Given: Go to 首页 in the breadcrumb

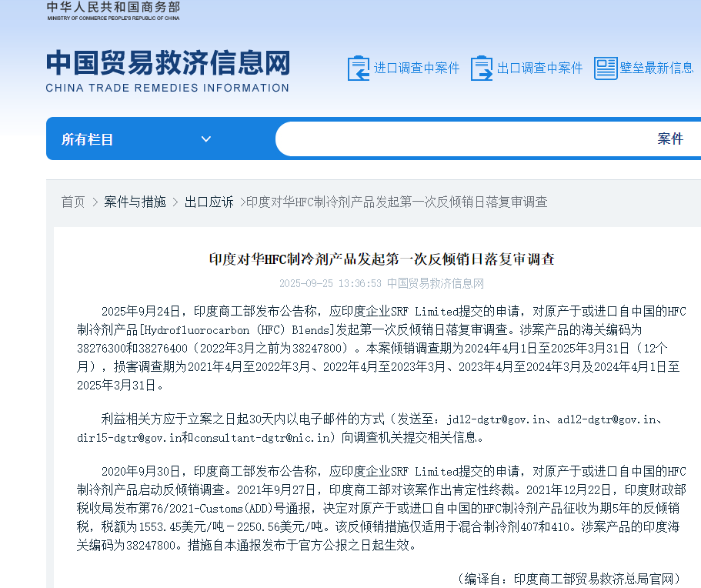Looking at the screenshot, I should click(73, 202).
